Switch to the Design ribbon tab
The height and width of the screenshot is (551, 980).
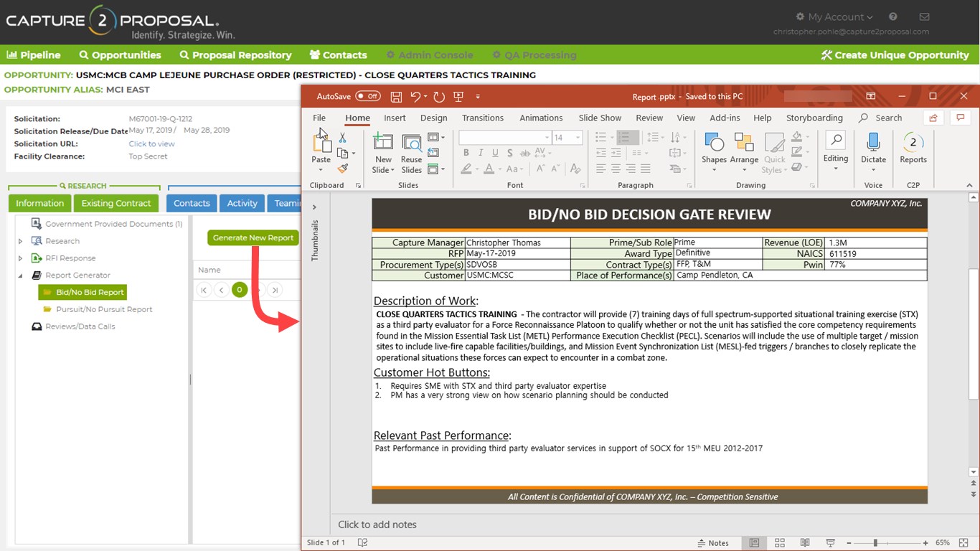pyautogui.click(x=433, y=118)
